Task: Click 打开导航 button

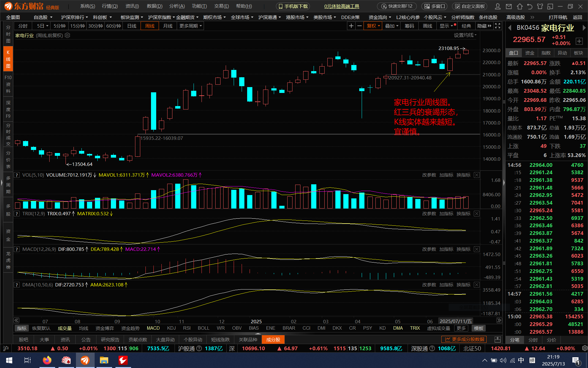Action: coord(558,17)
